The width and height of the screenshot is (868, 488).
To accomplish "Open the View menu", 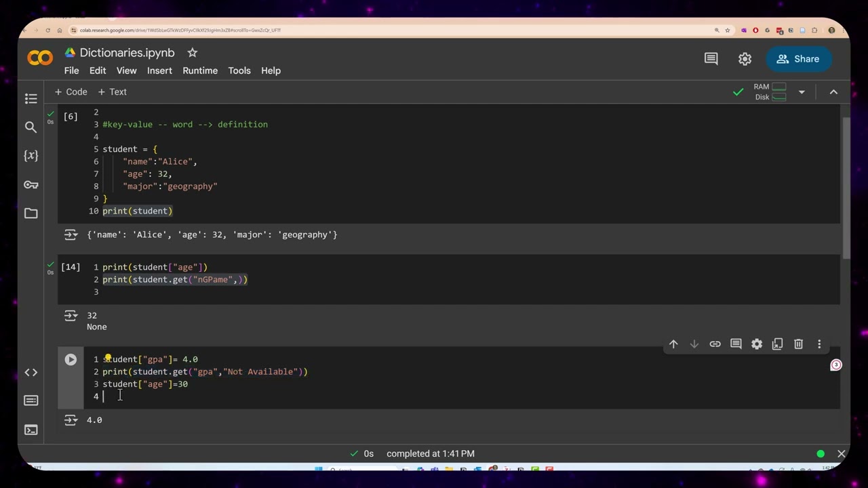I will coord(126,70).
